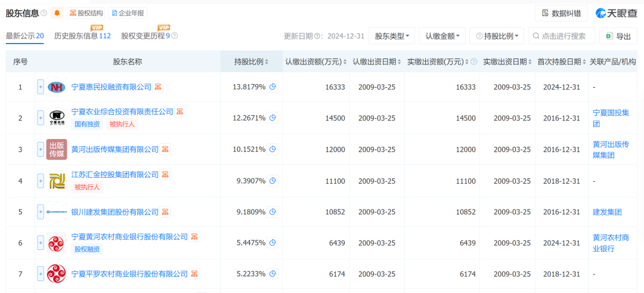Image resolution: width=644 pixels, height=293 pixels.
Task: Open the 持股比例 dropdown filter
Action: (x=497, y=36)
